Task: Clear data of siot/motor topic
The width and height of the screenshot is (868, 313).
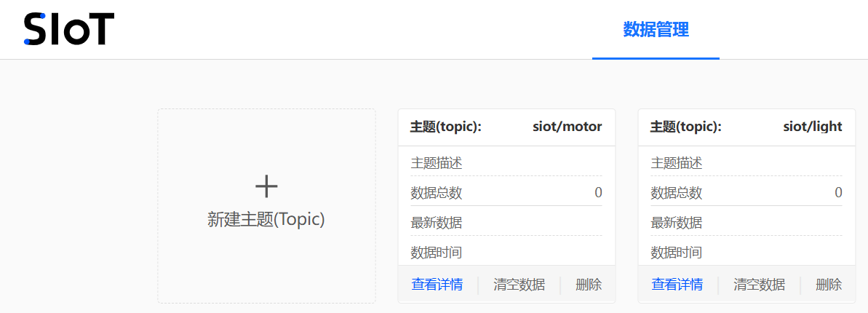Action: [519, 285]
